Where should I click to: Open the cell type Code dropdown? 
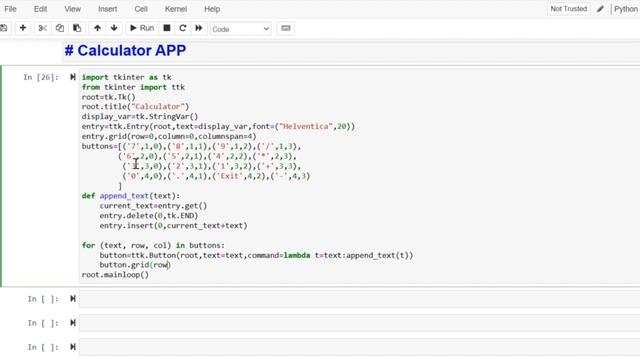coord(240,29)
